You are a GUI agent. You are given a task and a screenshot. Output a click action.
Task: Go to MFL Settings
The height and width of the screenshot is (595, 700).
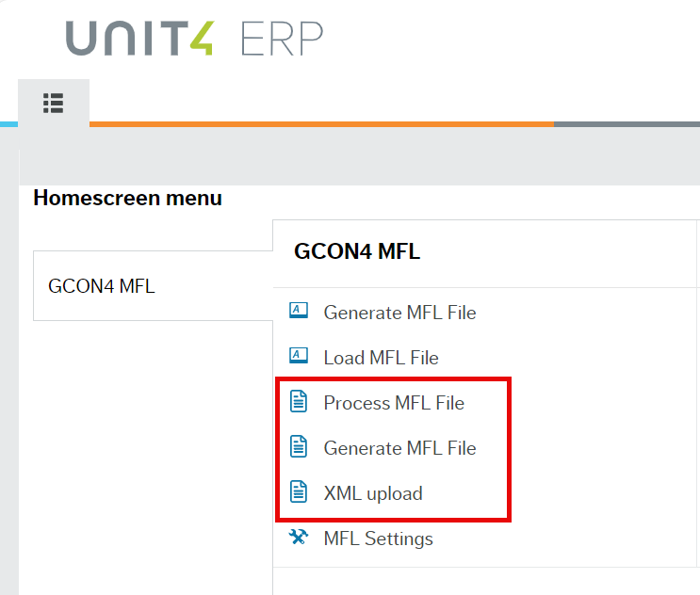(x=378, y=539)
